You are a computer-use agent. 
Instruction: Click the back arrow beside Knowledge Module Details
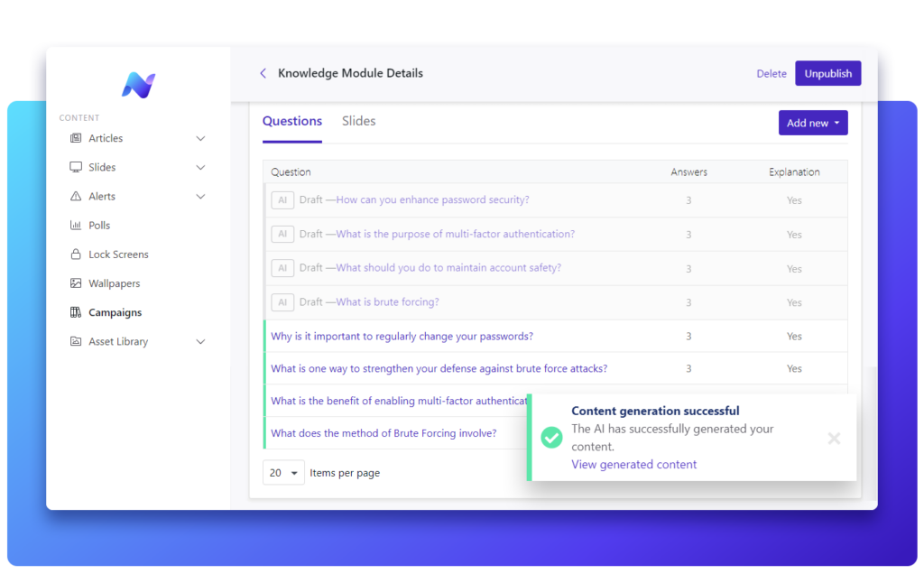click(x=263, y=73)
